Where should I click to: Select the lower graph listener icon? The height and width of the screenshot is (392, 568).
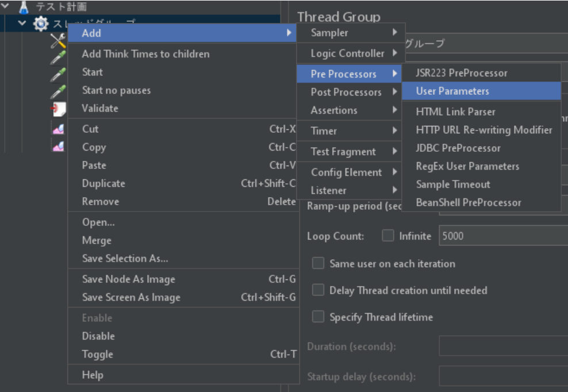pos(57,147)
